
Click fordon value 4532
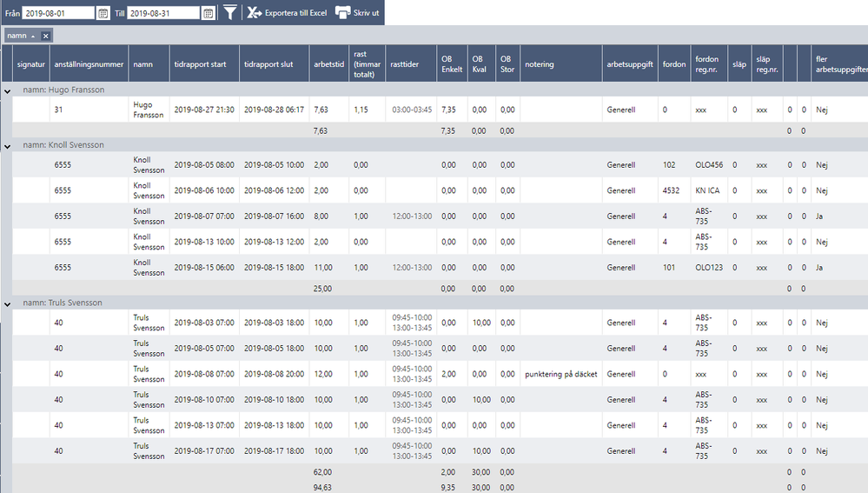pyautogui.click(x=674, y=190)
